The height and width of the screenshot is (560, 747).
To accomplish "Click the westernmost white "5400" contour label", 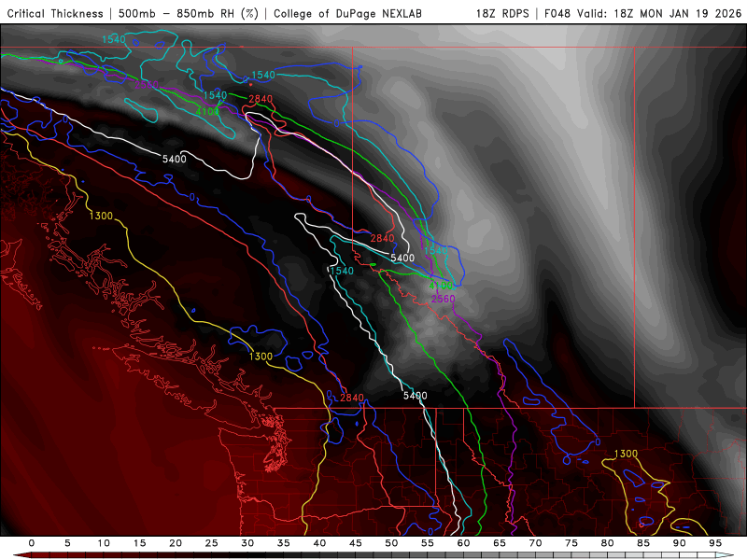I will [174, 159].
